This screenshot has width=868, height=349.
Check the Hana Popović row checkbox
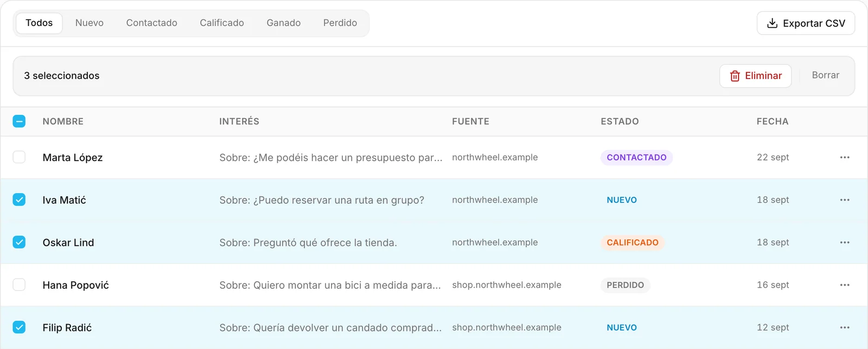[19, 285]
